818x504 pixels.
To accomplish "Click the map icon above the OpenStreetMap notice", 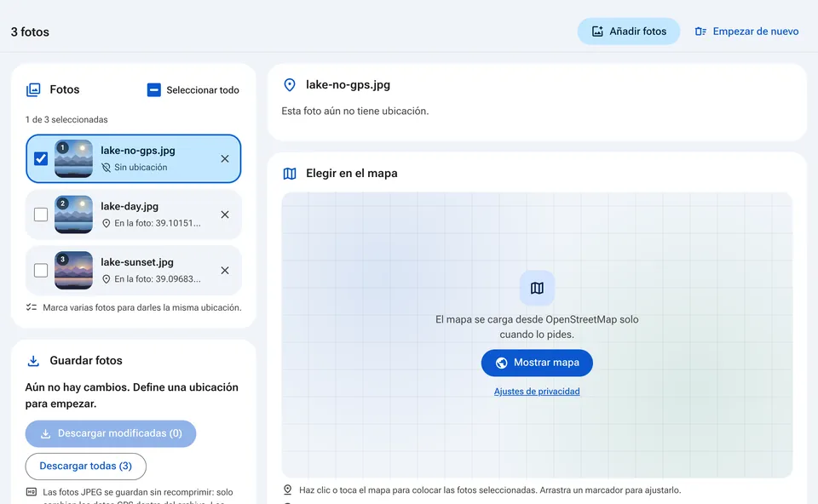I will (537, 288).
